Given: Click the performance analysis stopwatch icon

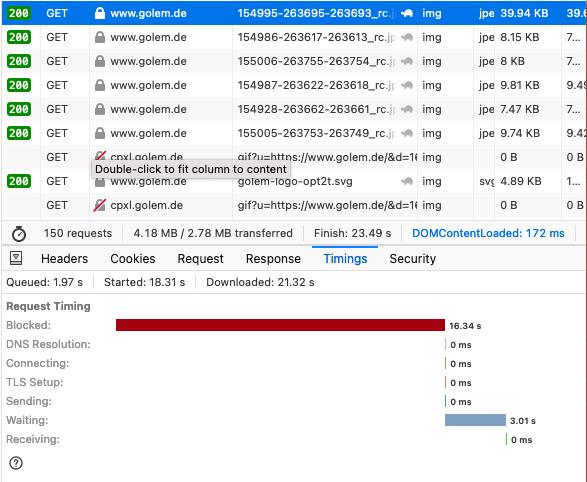Looking at the screenshot, I should (x=19, y=234).
